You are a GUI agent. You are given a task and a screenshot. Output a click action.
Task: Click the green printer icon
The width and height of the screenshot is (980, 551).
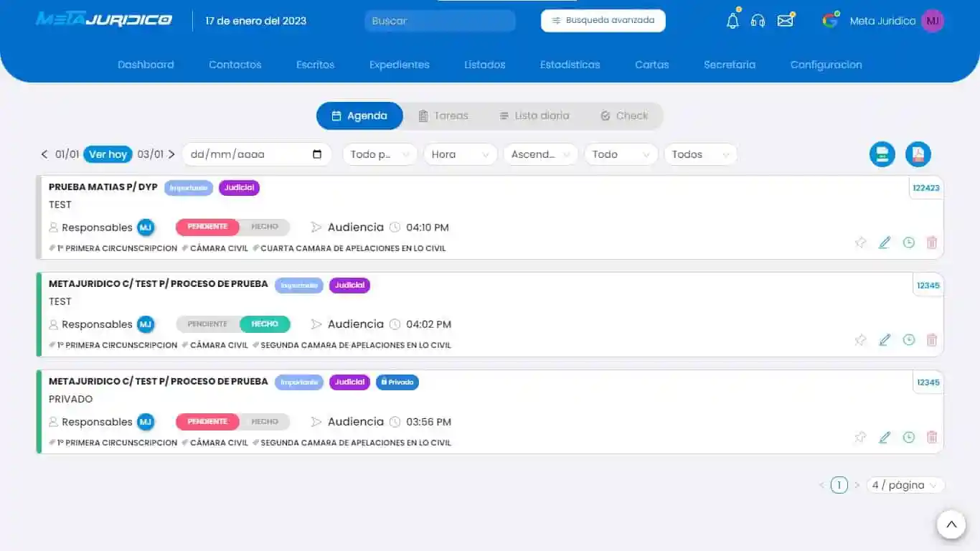coord(882,154)
